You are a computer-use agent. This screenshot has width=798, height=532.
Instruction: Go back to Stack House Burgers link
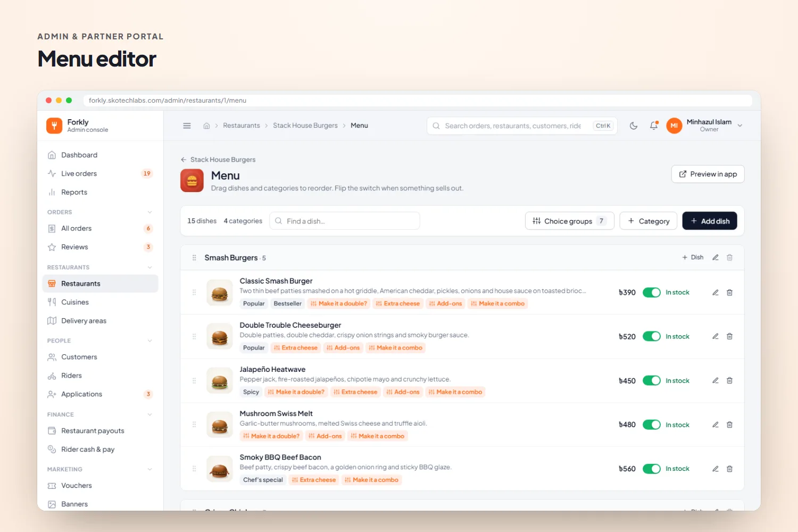(218, 160)
